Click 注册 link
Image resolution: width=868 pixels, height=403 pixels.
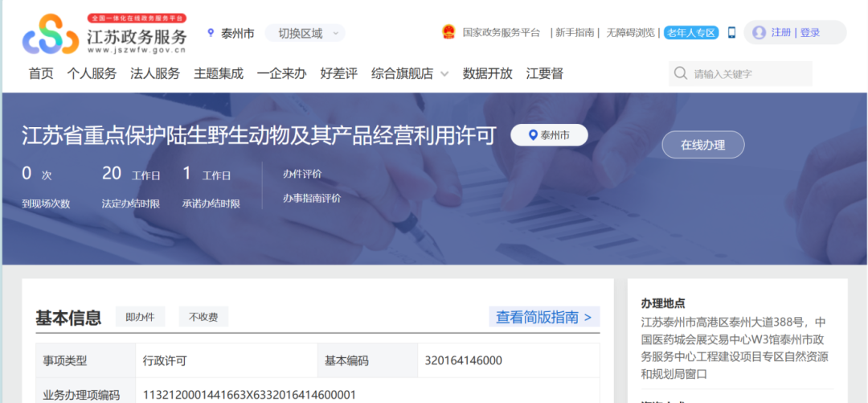point(781,33)
